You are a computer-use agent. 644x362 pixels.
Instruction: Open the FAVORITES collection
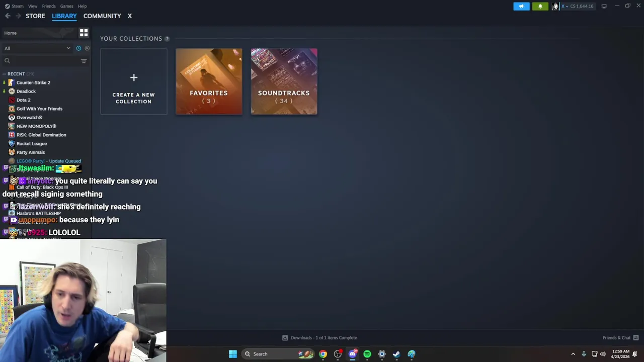[209, 81]
